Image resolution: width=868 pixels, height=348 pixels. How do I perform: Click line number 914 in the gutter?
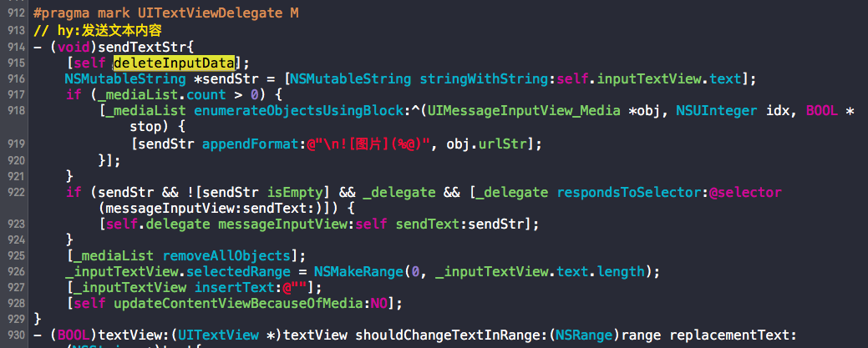click(17, 47)
